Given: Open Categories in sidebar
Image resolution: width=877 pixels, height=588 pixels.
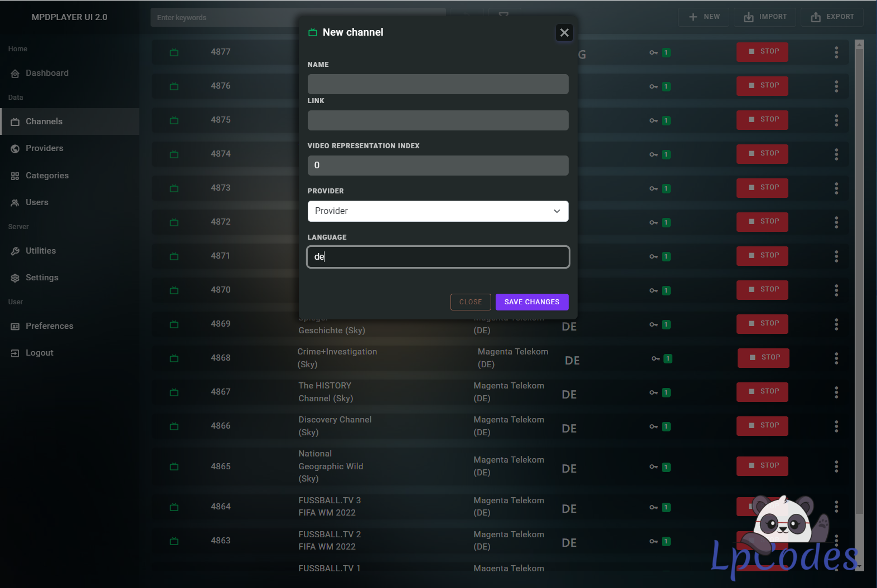Looking at the screenshot, I should tap(47, 176).
